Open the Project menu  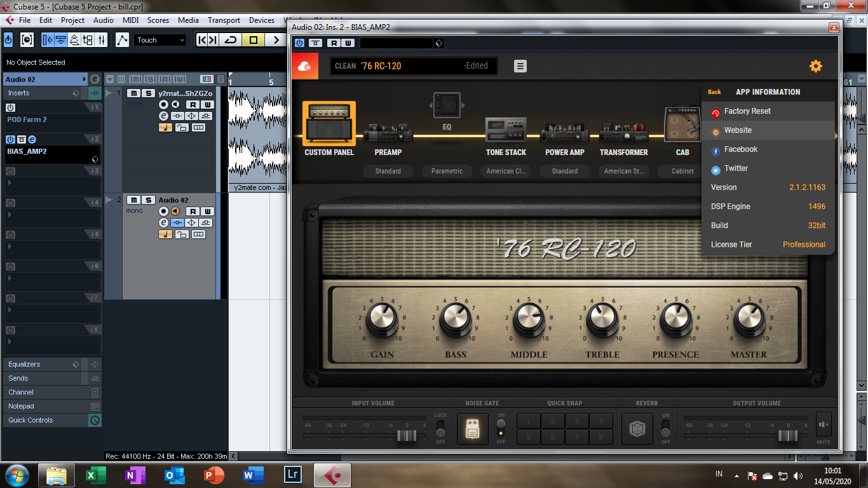click(x=72, y=20)
